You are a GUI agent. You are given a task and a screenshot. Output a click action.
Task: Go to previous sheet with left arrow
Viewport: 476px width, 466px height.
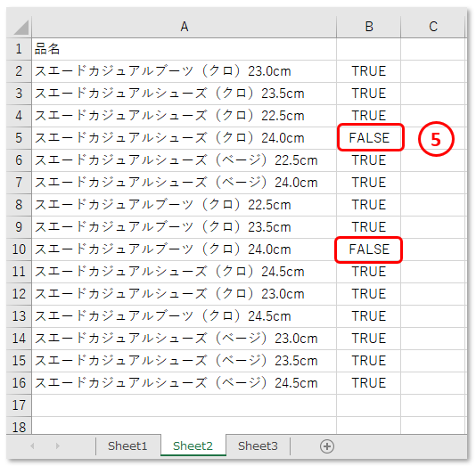32,446
